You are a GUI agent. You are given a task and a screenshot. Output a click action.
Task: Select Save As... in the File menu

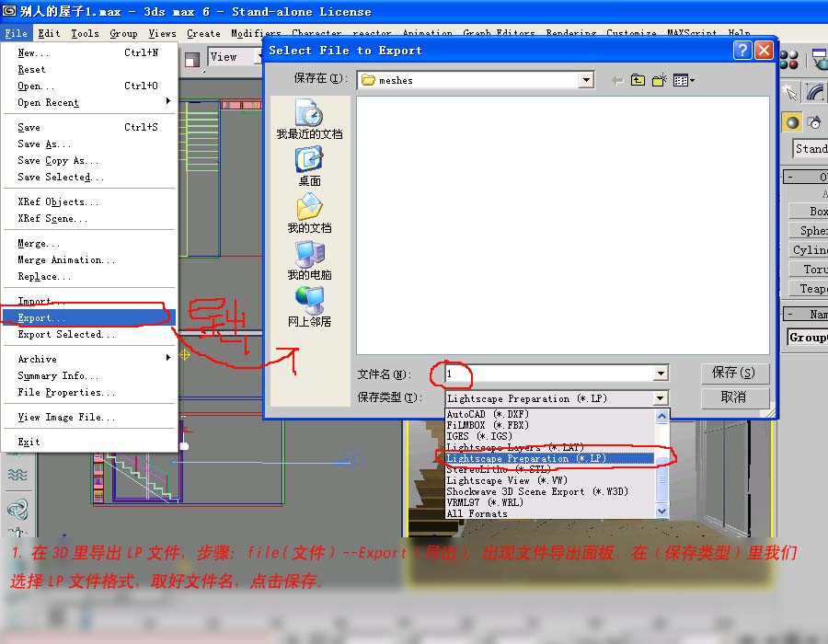[88, 144]
